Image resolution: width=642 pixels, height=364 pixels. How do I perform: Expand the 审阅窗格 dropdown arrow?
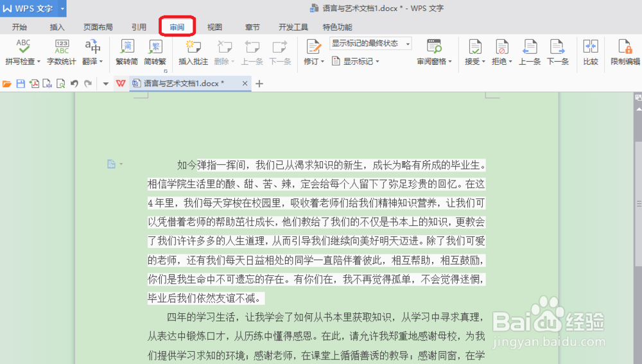pos(450,62)
